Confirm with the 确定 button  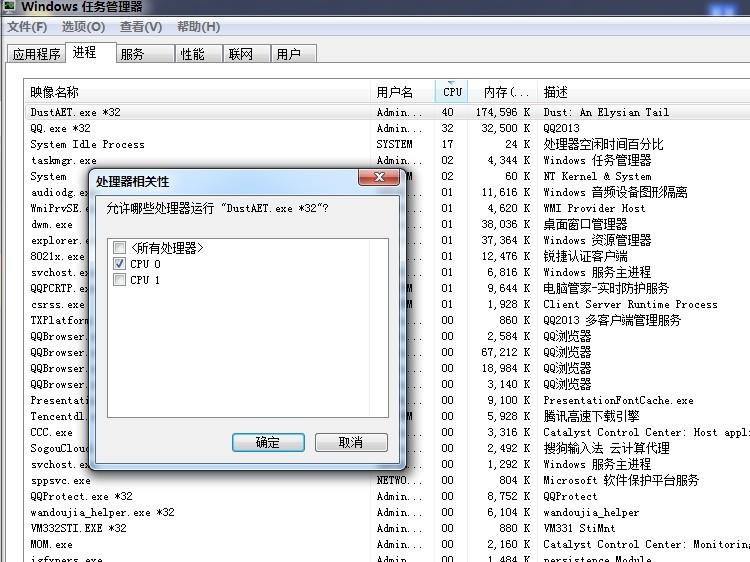268,442
